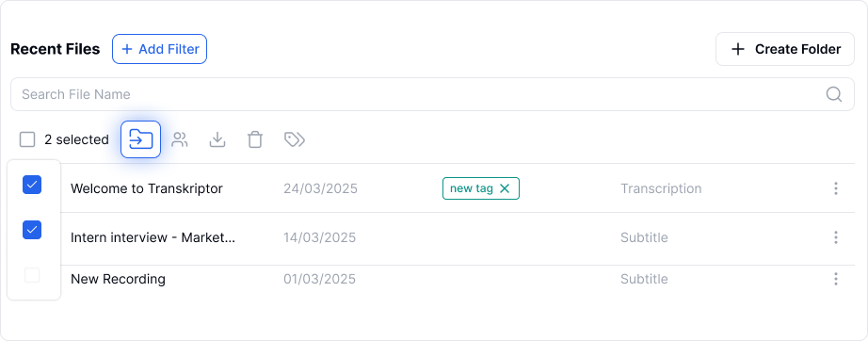Screen dimensions: 868x341
Task: Click the search magnifier icon
Action: [834, 94]
